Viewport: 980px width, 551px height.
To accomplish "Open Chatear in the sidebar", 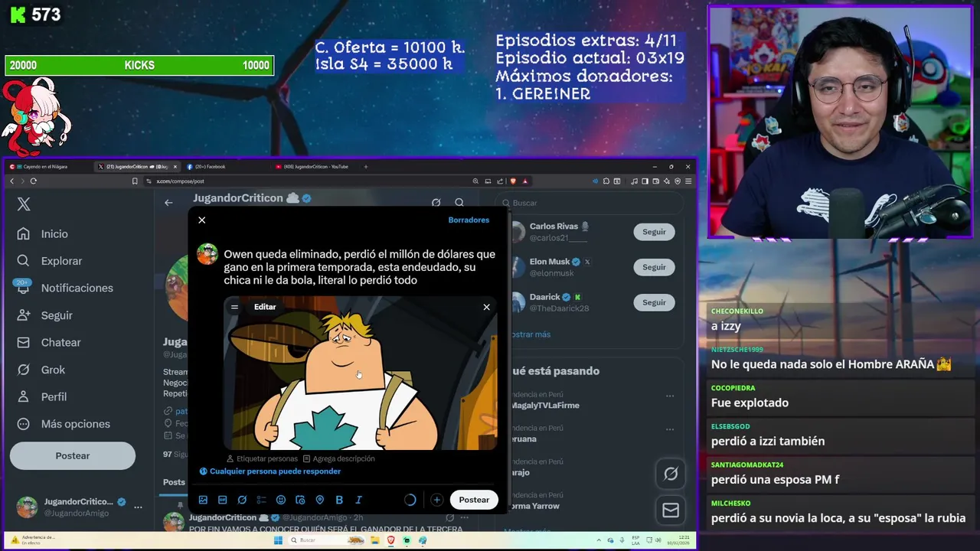I will click(49, 343).
